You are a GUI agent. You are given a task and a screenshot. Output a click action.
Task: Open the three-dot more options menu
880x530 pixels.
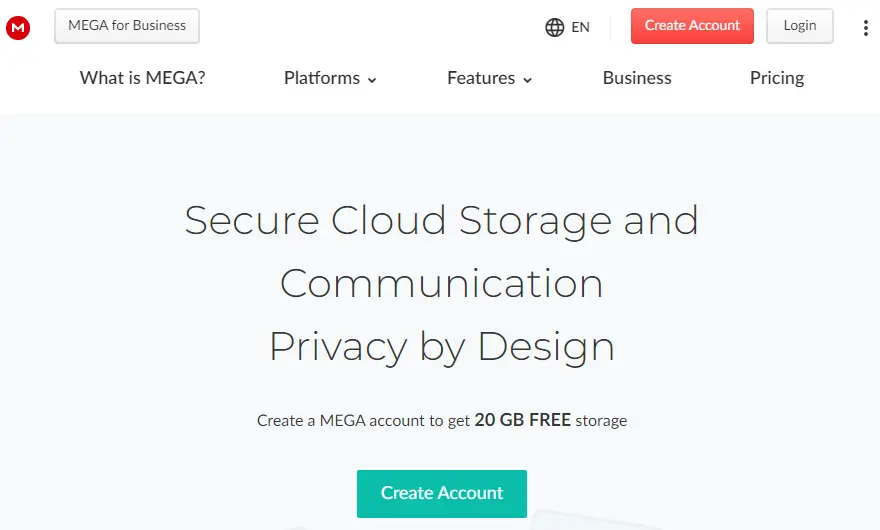point(866,27)
